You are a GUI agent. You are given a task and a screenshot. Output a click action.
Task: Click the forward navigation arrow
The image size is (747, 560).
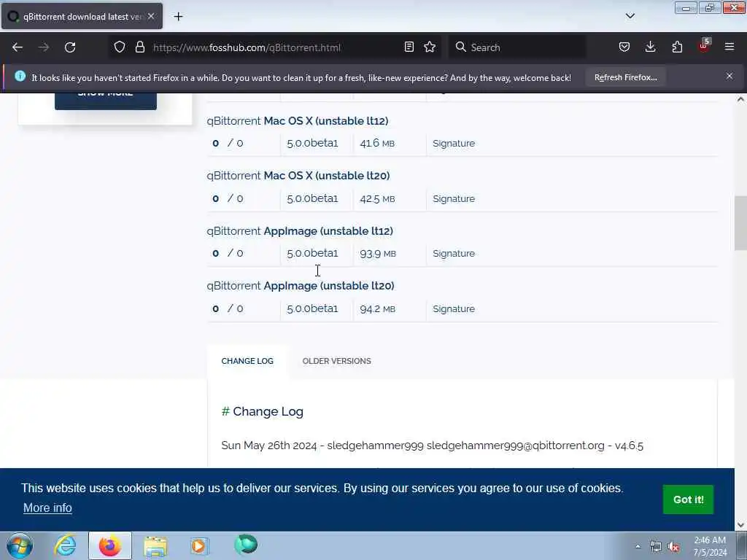(x=43, y=47)
